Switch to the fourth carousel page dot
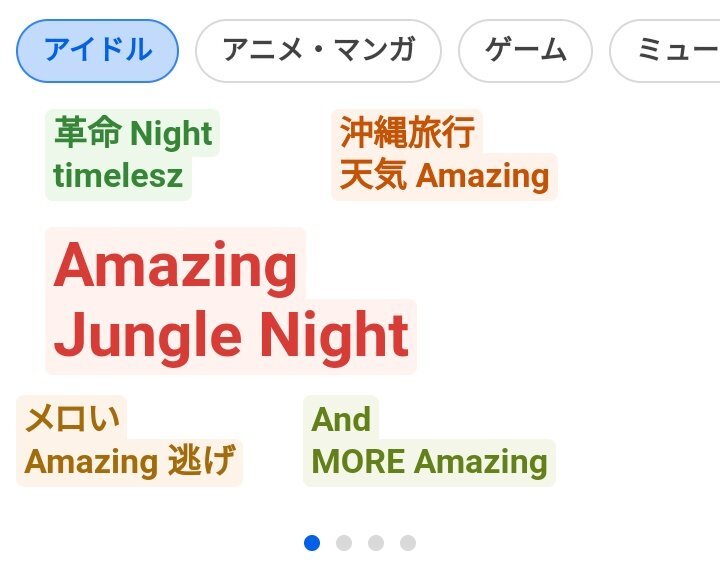The height and width of the screenshot is (569, 720). (408, 543)
